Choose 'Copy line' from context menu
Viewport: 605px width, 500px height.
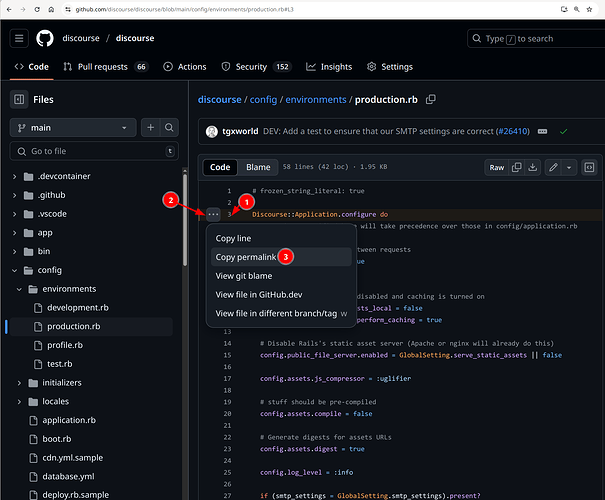(x=281, y=238)
